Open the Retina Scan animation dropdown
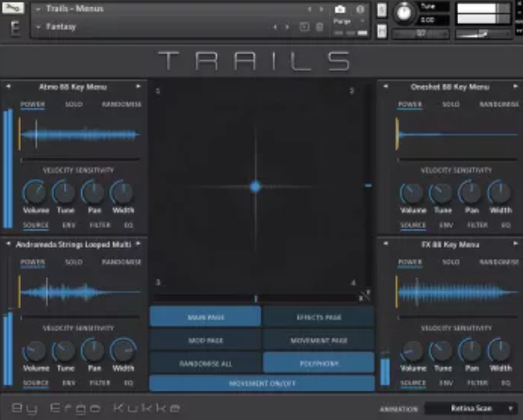 [x=470, y=408]
